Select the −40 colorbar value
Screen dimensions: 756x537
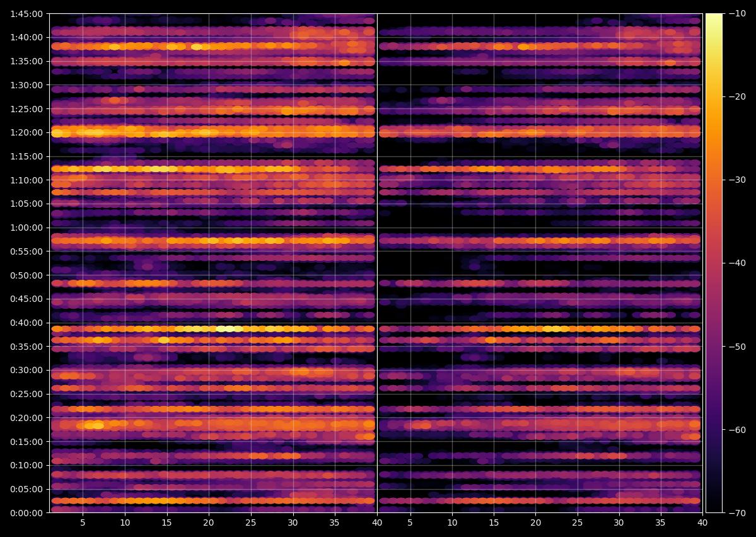point(737,263)
